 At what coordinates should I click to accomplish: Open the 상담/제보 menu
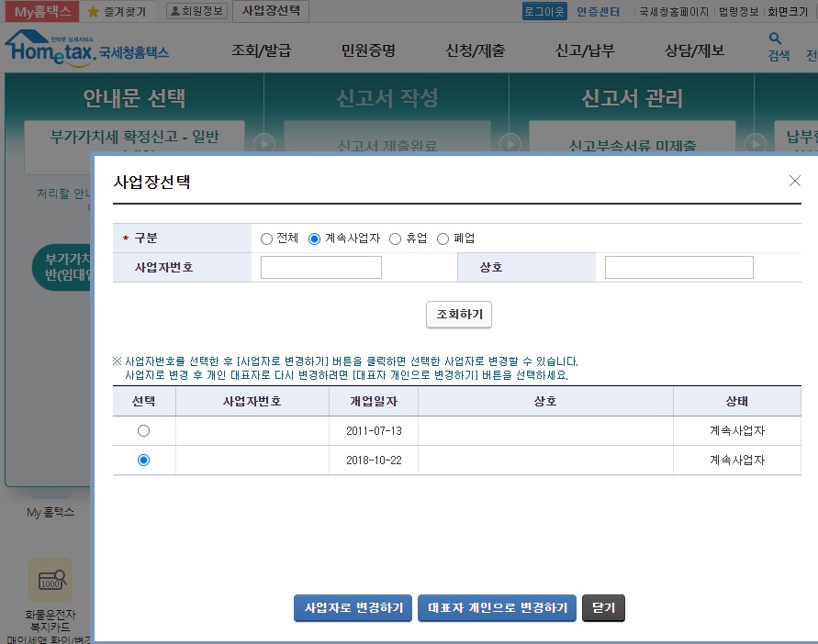click(x=694, y=50)
